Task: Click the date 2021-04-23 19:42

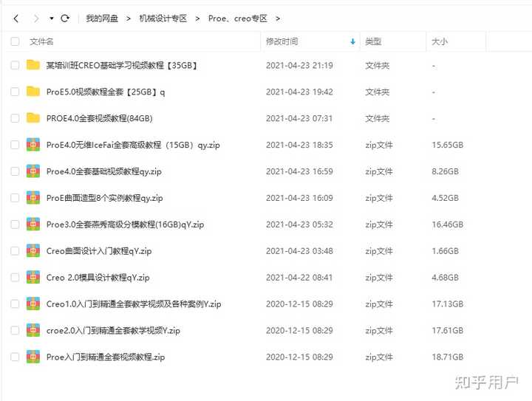Action: (299, 92)
